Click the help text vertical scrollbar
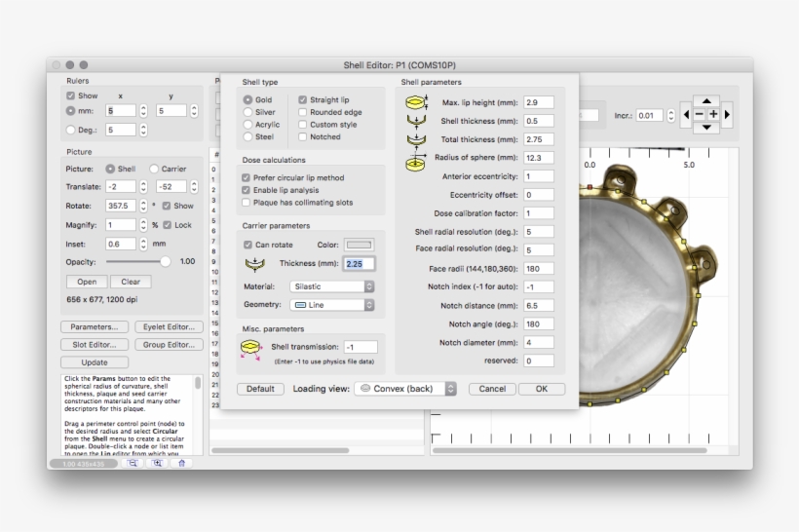799x532 pixels. click(x=198, y=383)
